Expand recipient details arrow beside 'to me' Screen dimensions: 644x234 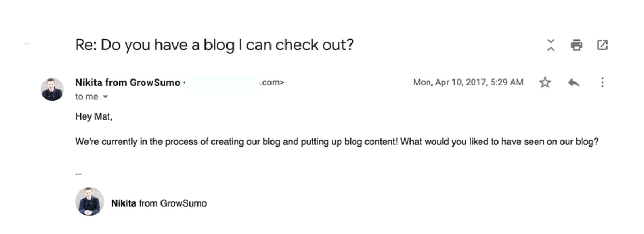point(105,97)
